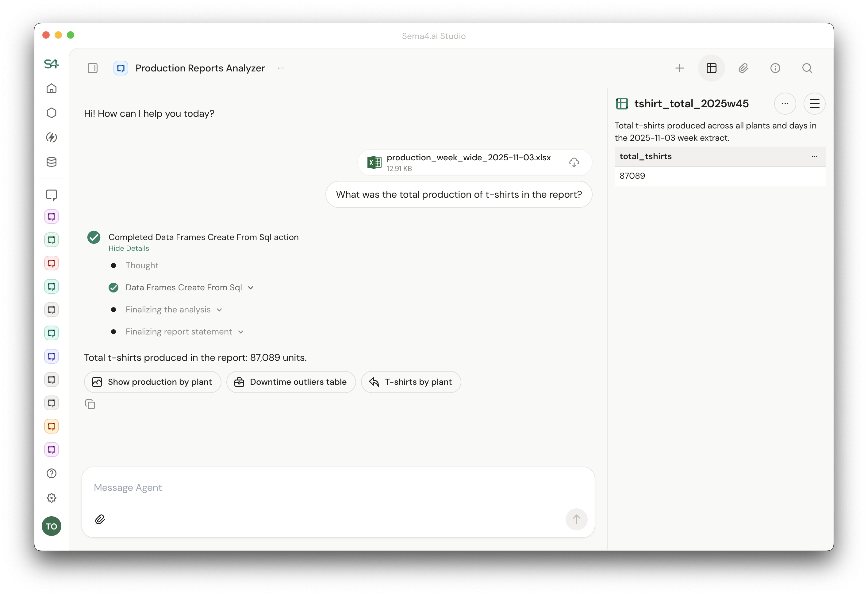
Task: Click Hide Details link
Action: coord(129,248)
